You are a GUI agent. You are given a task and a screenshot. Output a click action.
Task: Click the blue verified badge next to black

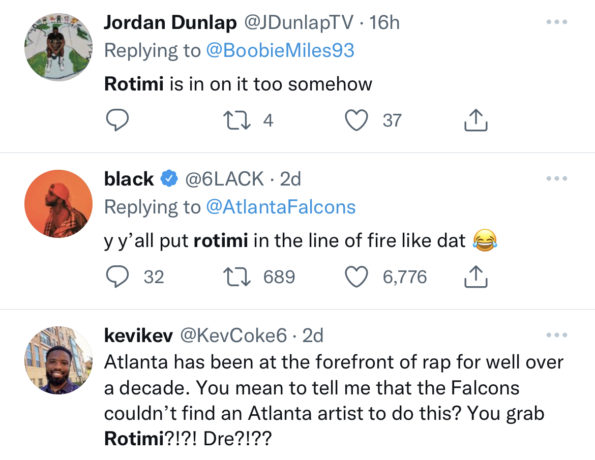[x=169, y=178]
